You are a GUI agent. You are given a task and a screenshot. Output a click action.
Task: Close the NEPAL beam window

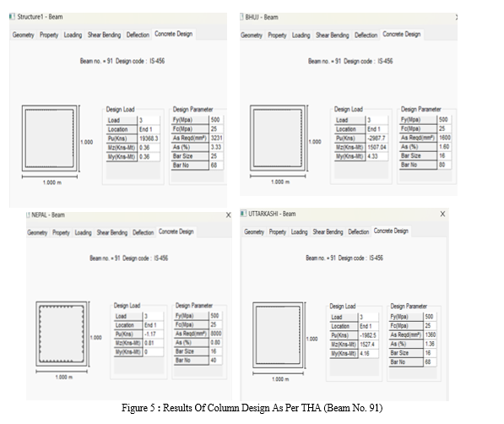click(228, 215)
